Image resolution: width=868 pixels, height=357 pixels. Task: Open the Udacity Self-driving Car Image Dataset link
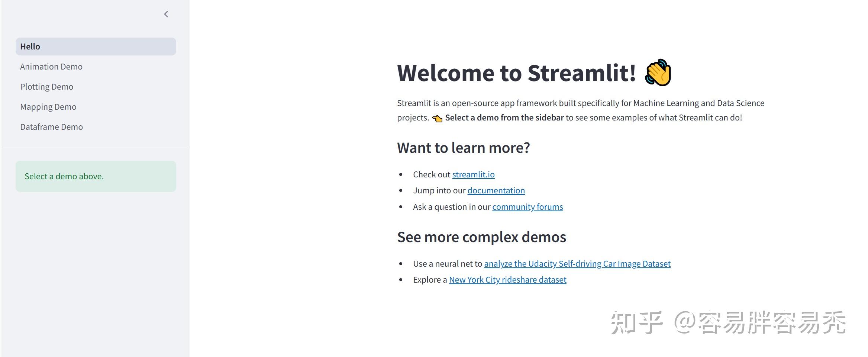[x=577, y=263]
